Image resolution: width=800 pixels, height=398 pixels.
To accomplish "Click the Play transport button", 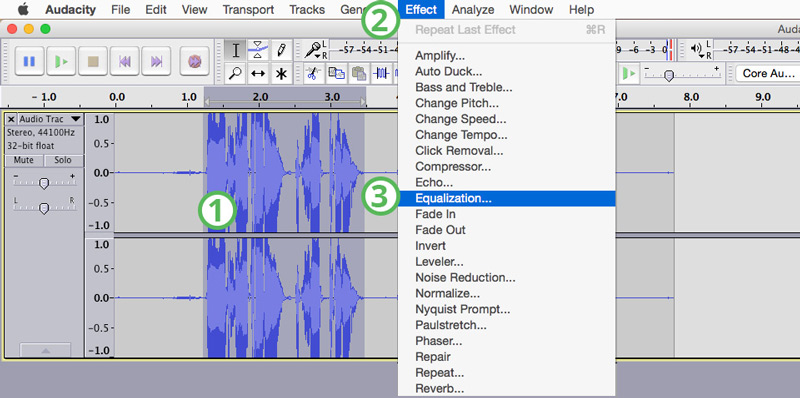I will pos(61,61).
